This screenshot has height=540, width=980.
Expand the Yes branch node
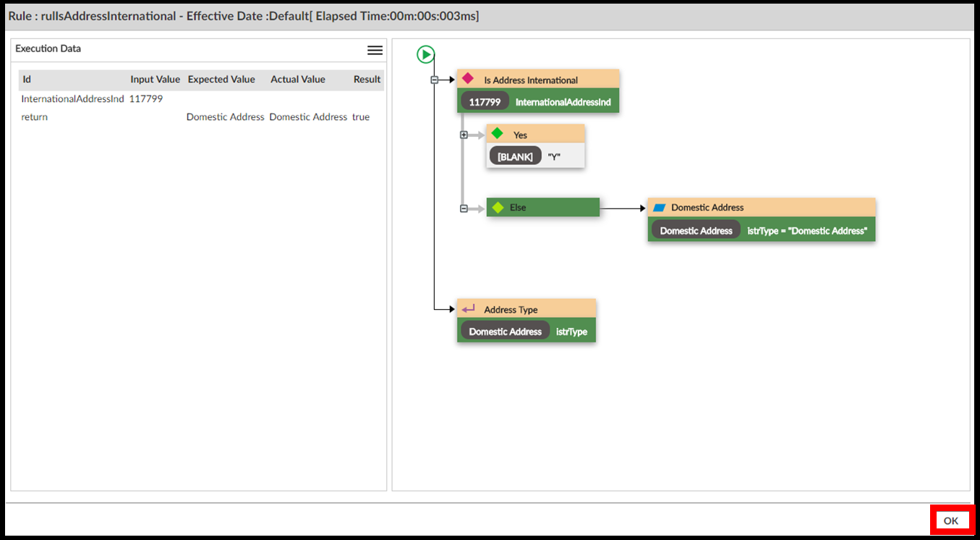464,135
